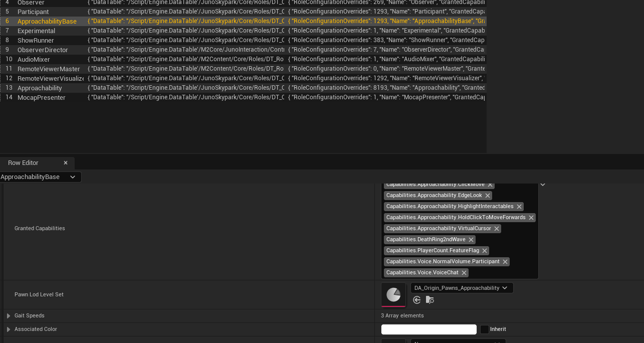
Task: Toggle the Inherit checkbox for Associated Color
Action: pos(485,329)
